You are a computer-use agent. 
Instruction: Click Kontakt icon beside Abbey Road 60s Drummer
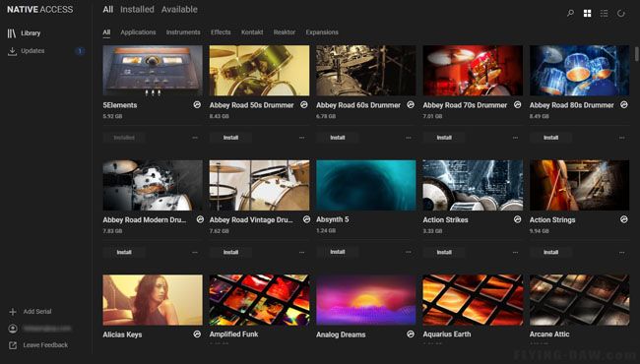pos(411,104)
